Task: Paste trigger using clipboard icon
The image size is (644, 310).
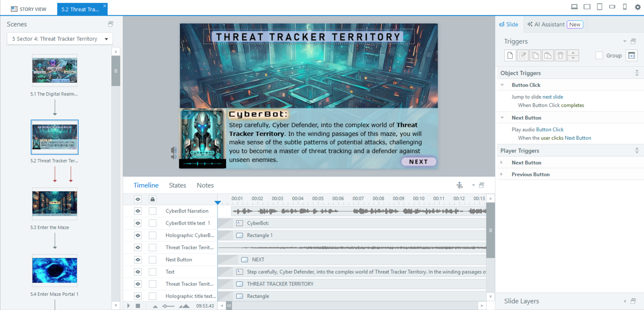Action: point(548,55)
